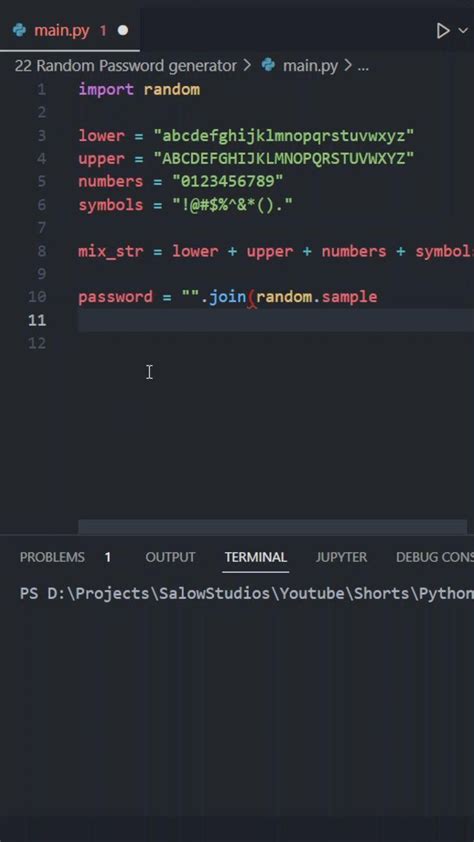Place cursor on 'import random' line
474x842 pixels.
pos(139,89)
